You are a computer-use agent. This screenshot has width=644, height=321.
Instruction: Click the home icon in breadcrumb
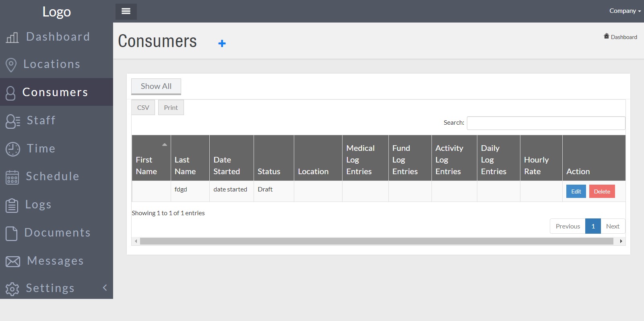point(606,36)
